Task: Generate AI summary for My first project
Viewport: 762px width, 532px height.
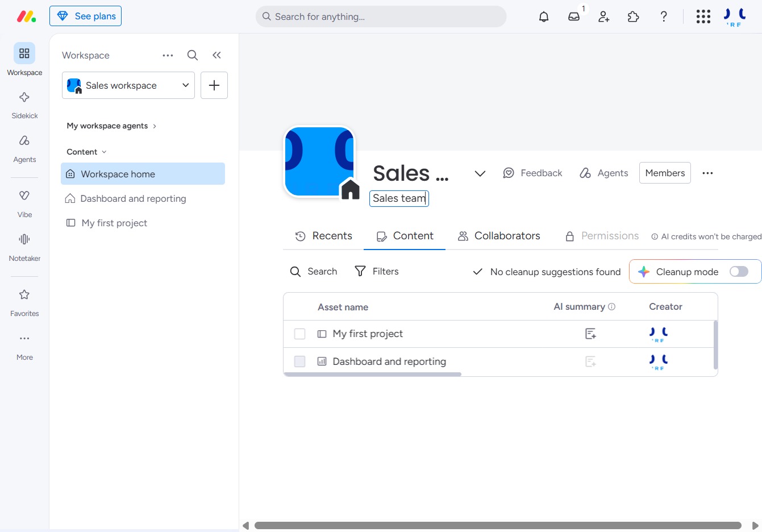Action: tap(590, 334)
